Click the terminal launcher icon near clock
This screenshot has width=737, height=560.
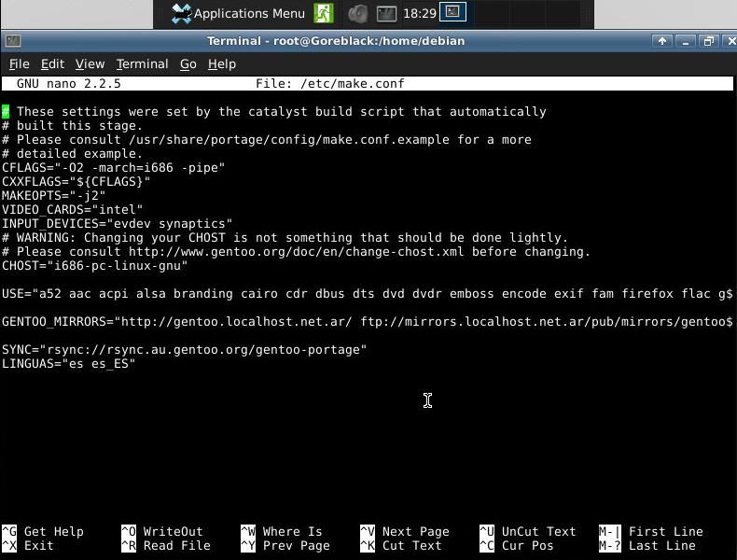(x=386, y=14)
